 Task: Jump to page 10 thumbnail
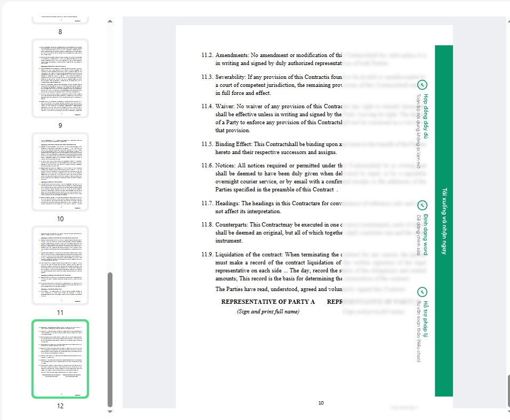[x=60, y=172]
